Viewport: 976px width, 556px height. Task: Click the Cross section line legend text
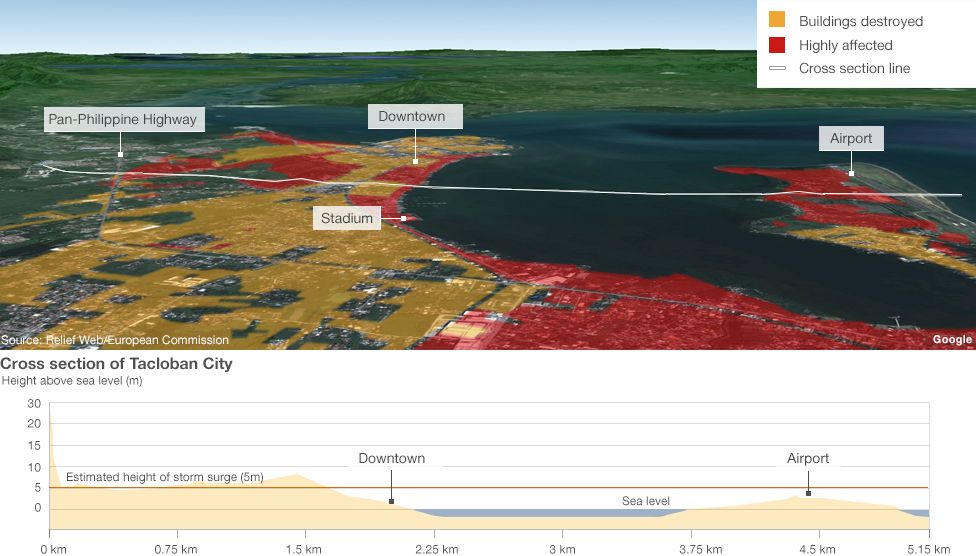coord(854,68)
